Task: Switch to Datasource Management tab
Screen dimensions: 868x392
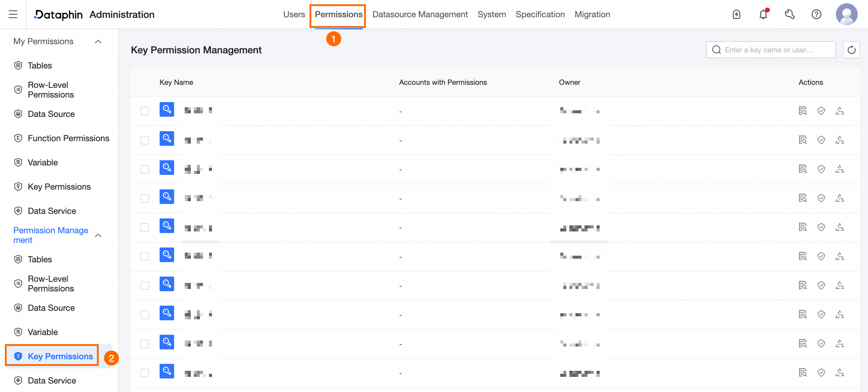Action: (420, 15)
